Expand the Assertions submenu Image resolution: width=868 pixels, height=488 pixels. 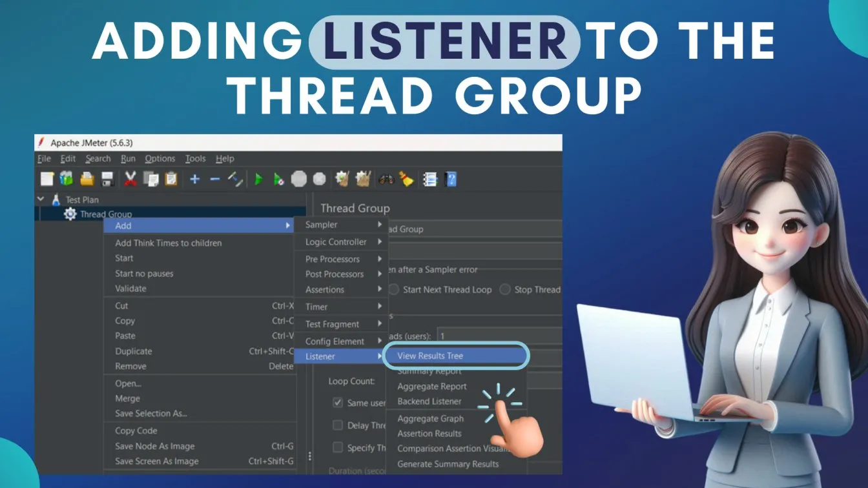341,289
